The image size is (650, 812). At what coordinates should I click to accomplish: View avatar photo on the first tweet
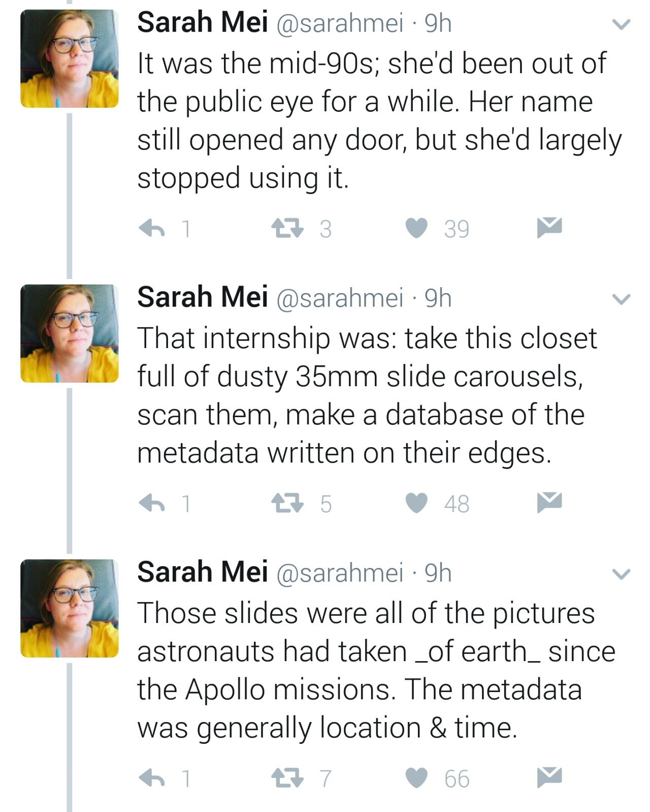pos(69,58)
